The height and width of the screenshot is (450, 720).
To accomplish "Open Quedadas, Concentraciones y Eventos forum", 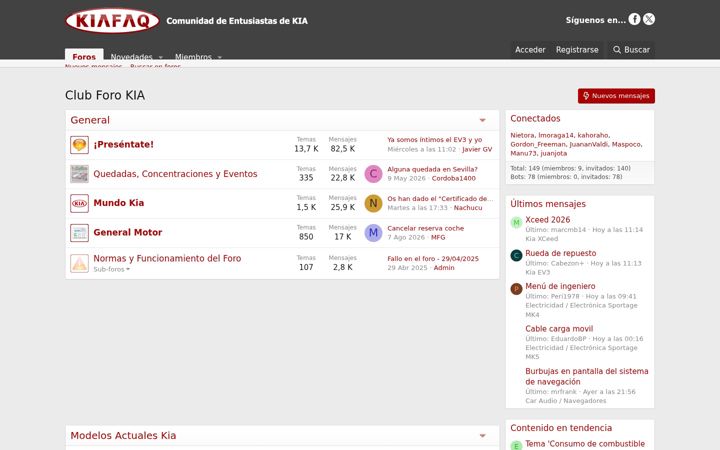I will click(175, 174).
